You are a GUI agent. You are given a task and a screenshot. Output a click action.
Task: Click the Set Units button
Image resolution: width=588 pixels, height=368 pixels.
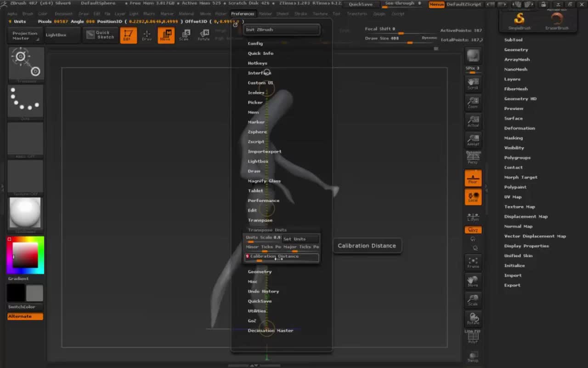300,239
